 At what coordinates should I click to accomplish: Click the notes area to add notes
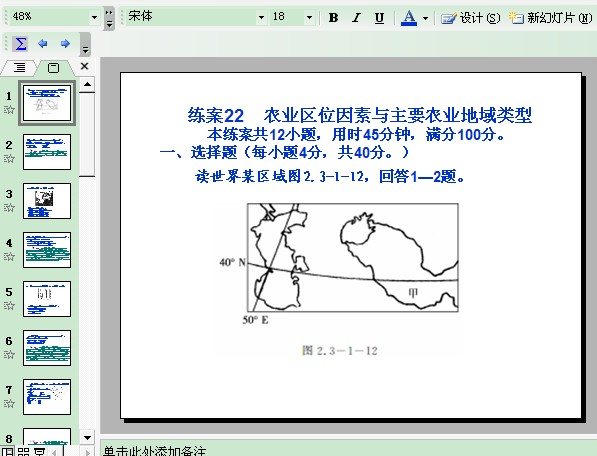[348, 449]
